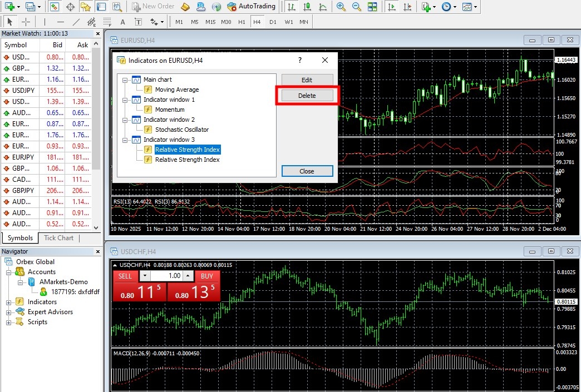
Task: Click the Market Watch vertical scrollbar
Action: 96,111
